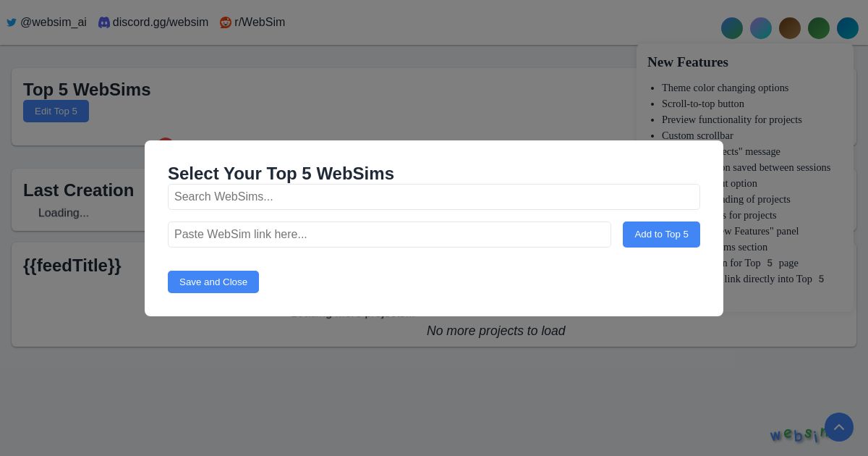Open the @websim_ai link
The width and height of the screenshot is (868, 456).
point(53,22)
